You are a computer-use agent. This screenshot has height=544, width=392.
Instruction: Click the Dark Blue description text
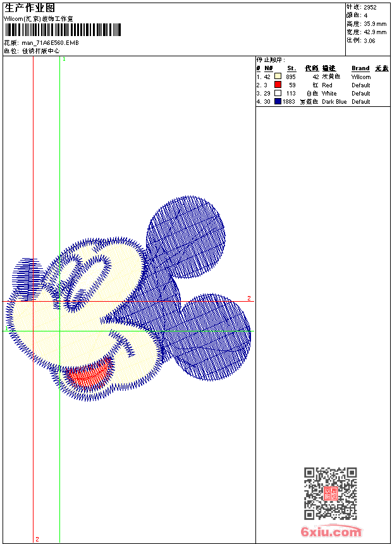point(334,102)
